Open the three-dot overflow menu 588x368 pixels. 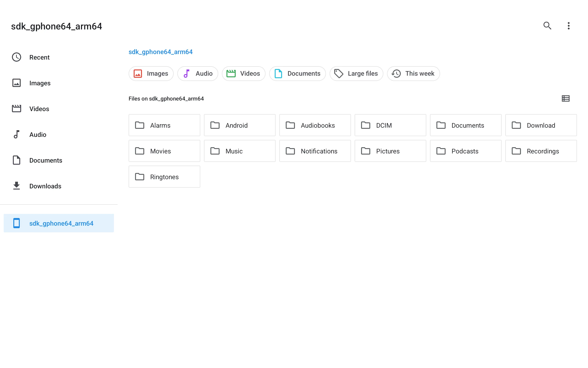[x=568, y=26]
